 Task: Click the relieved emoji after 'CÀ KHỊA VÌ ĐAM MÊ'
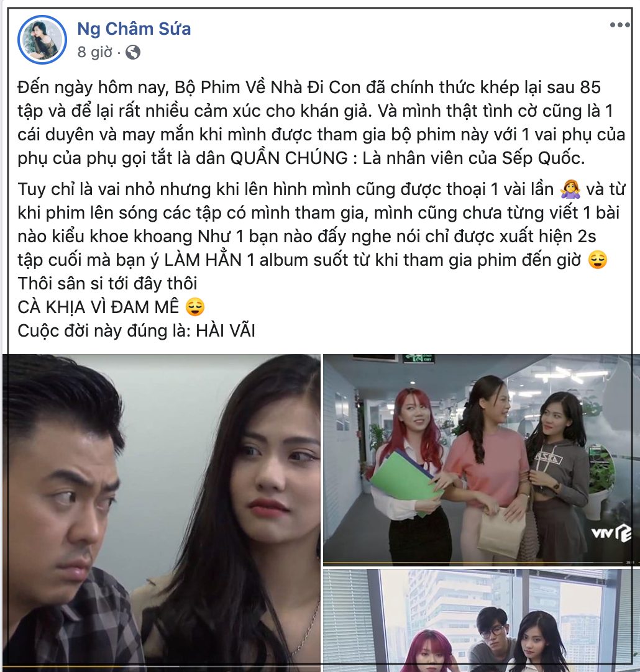(195, 307)
